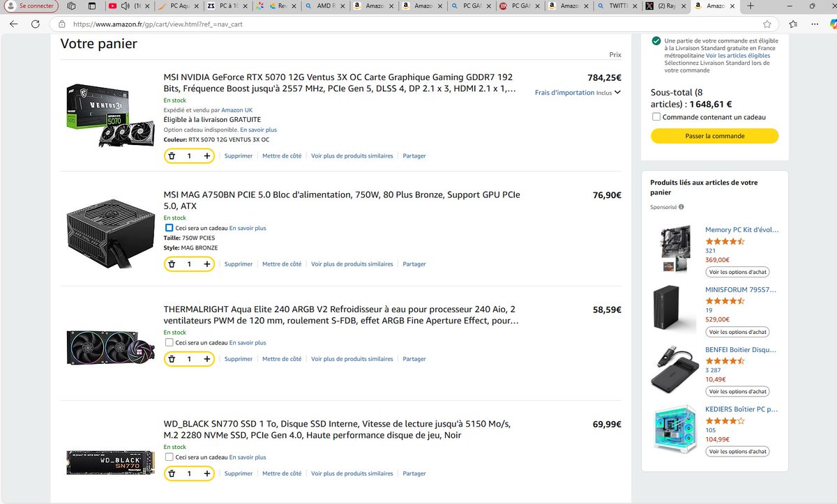Add one more Thermalright Aqua Elite
The image size is (837, 504).
pos(206,359)
